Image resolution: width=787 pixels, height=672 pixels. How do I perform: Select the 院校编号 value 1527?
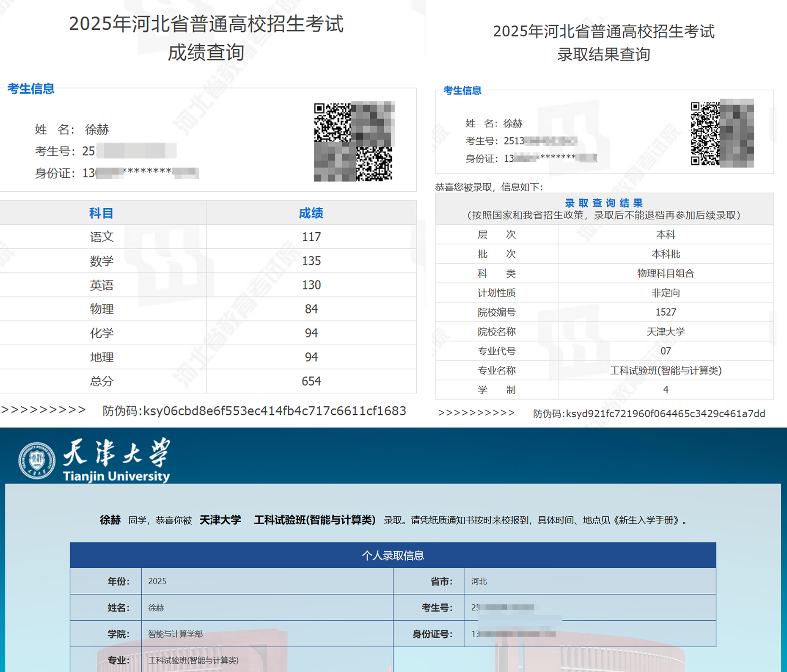(x=666, y=312)
